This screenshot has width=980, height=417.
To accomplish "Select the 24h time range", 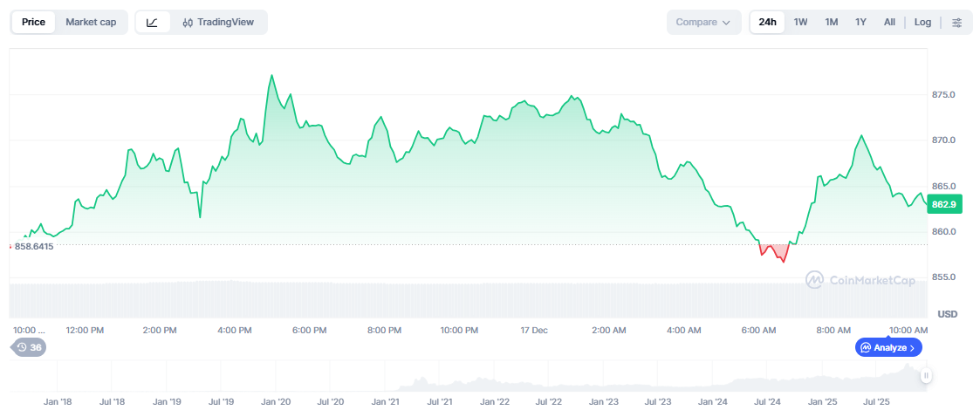I will click(767, 22).
